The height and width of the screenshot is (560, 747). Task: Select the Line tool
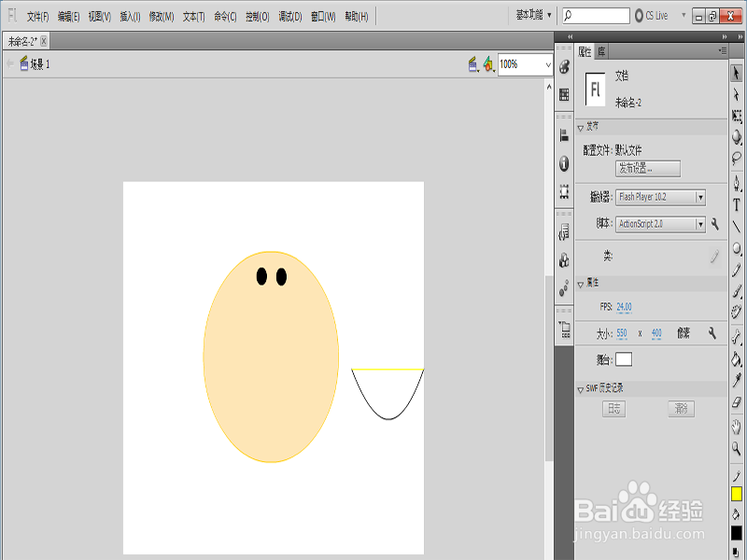pos(737,227)
